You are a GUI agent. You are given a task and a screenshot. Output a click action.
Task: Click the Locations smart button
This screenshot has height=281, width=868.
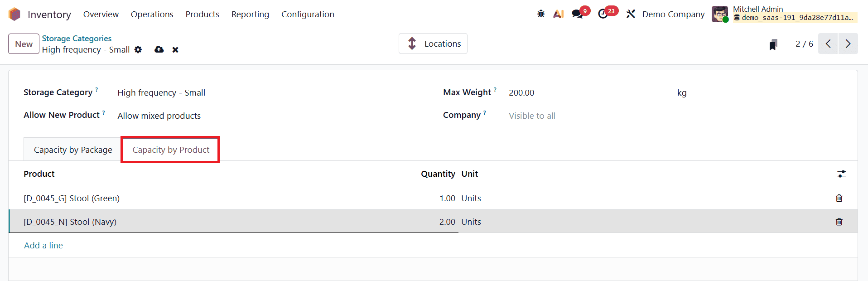433,44
